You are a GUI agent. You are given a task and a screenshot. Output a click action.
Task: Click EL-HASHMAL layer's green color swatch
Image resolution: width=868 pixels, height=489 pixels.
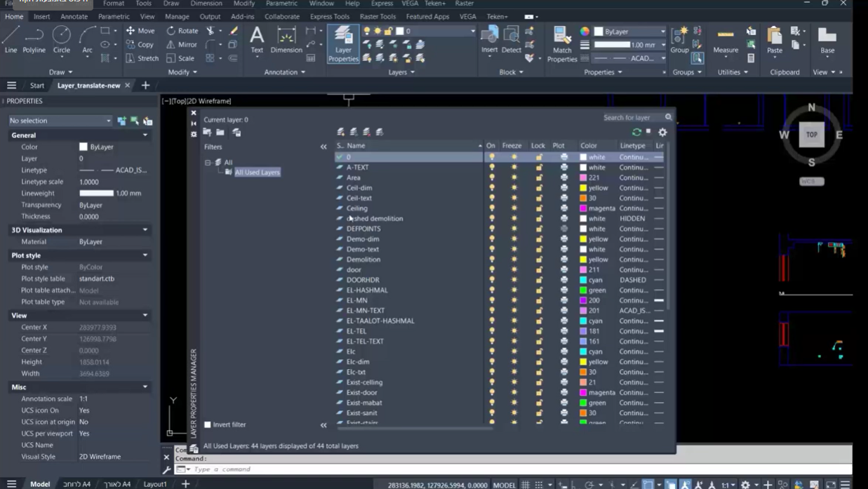(x=583, y=290)
